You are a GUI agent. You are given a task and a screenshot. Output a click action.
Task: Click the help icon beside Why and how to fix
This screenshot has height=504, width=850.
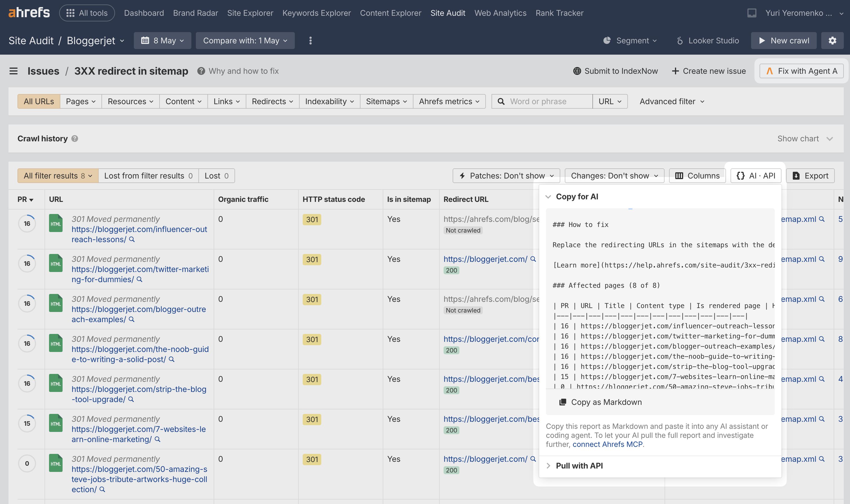(201, 71)
